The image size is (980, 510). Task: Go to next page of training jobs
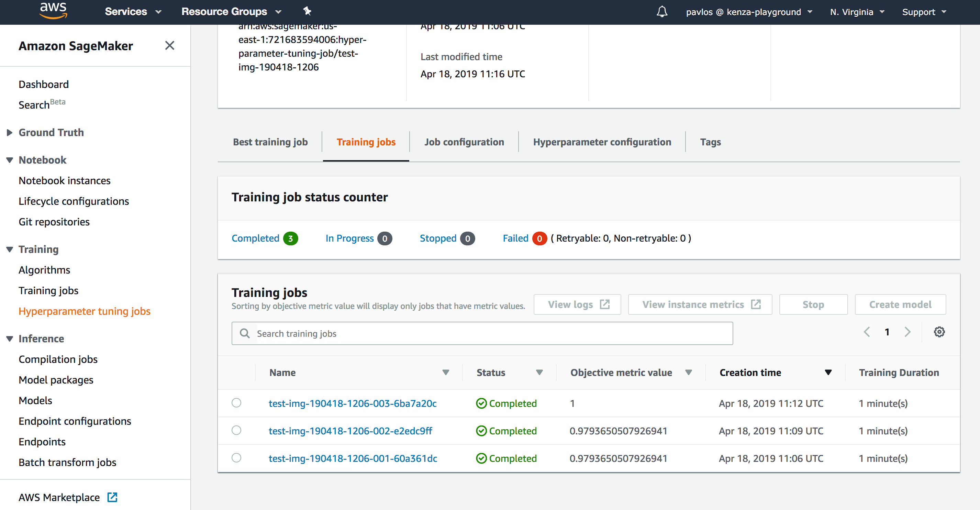pyautogui.click(x=907, y=332)
